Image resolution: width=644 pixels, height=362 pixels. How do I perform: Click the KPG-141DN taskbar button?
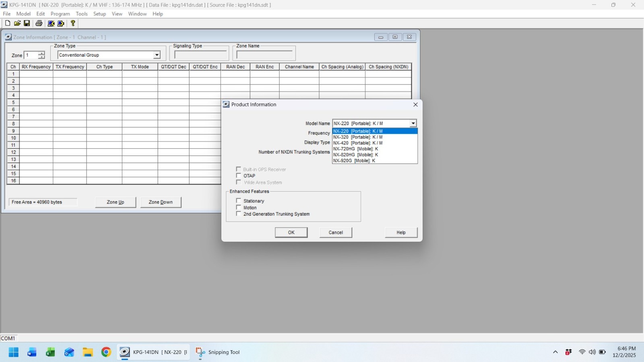point(154,352)
